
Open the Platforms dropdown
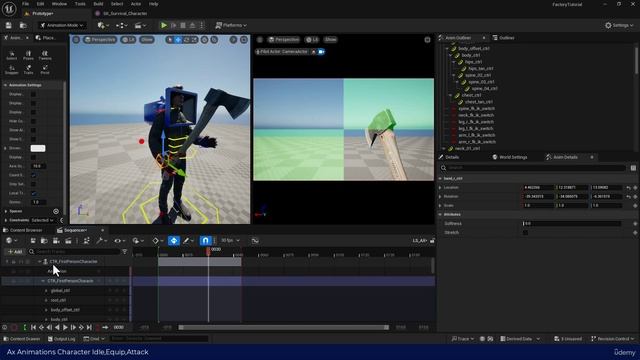click(x=231, y=25)
